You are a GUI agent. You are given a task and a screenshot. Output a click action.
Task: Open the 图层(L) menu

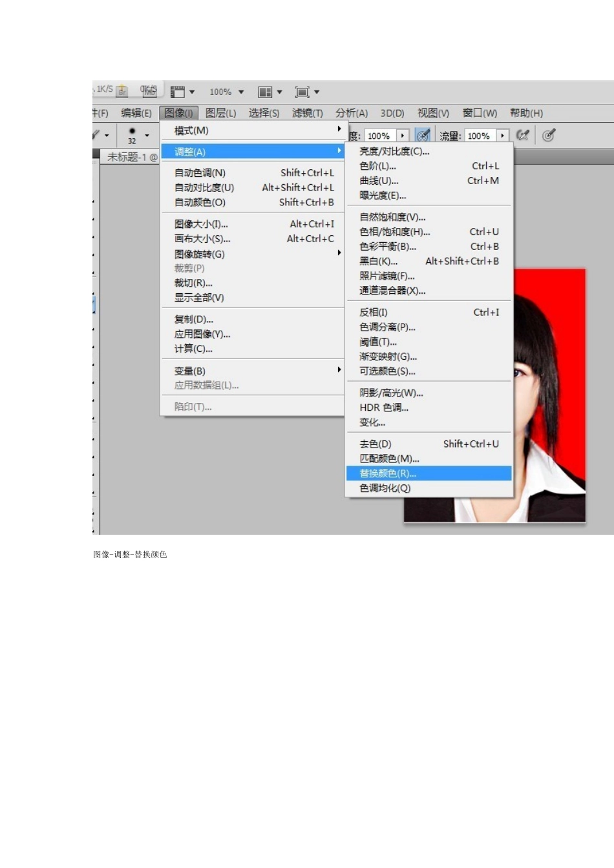click(220, 113)
